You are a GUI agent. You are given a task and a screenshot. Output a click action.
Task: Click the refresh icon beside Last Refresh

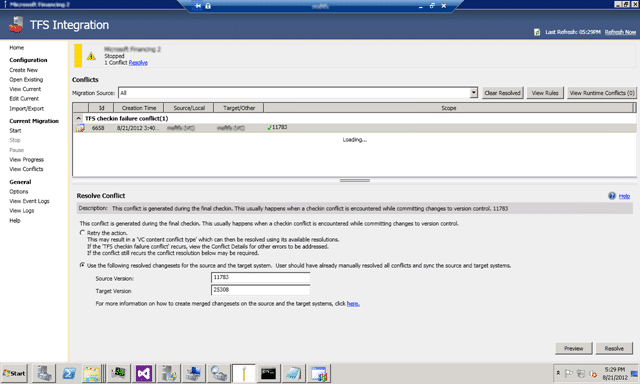click(x=537, y=32)
